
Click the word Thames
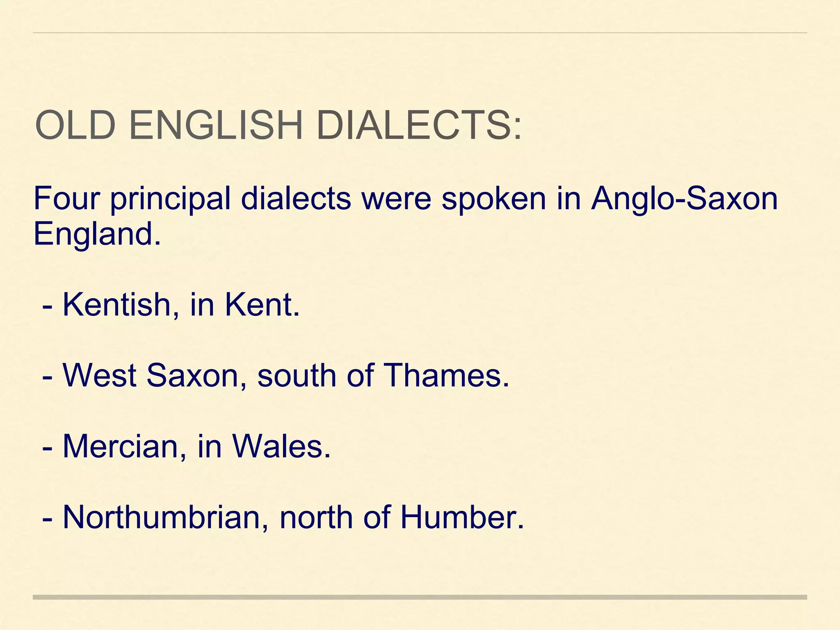pos(447,375)
